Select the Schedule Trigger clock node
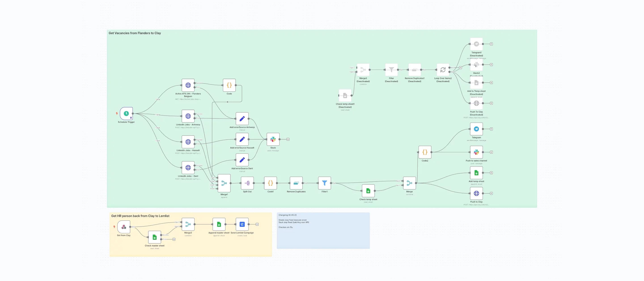644x281 pixels. 126,114
